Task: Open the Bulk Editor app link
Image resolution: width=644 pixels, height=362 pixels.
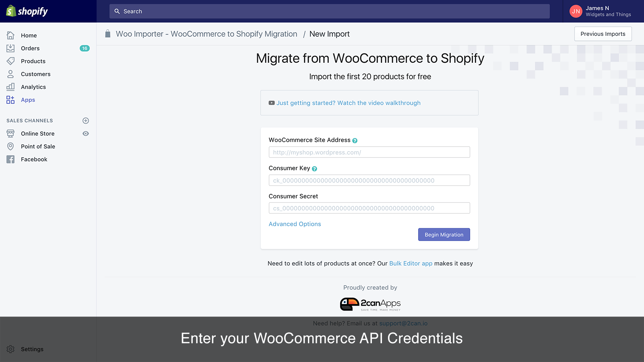Action: click(x=411, y=263)
